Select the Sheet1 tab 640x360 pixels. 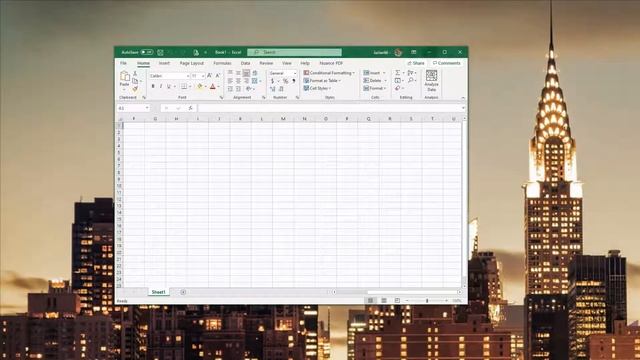coord(158,292)
